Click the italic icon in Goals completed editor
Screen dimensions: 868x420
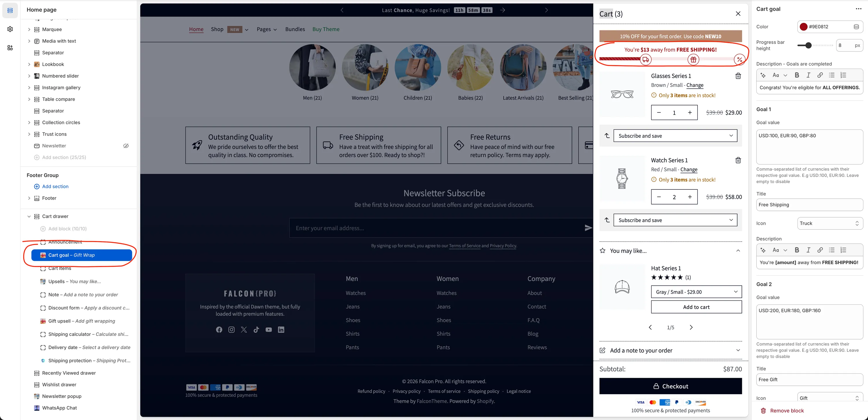[808, 75]
